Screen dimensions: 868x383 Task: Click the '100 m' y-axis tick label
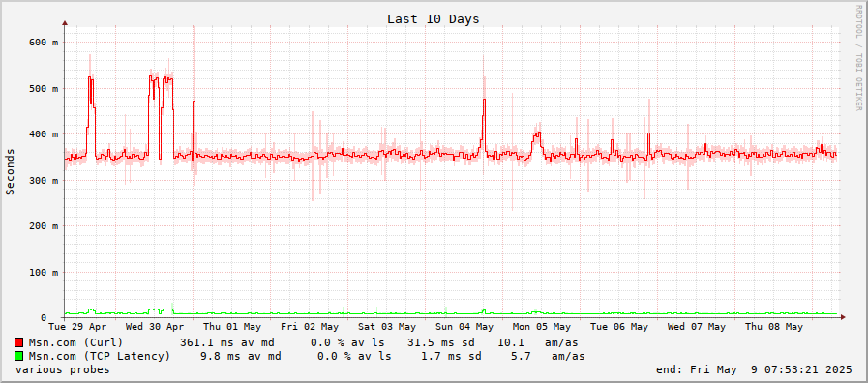44,272
